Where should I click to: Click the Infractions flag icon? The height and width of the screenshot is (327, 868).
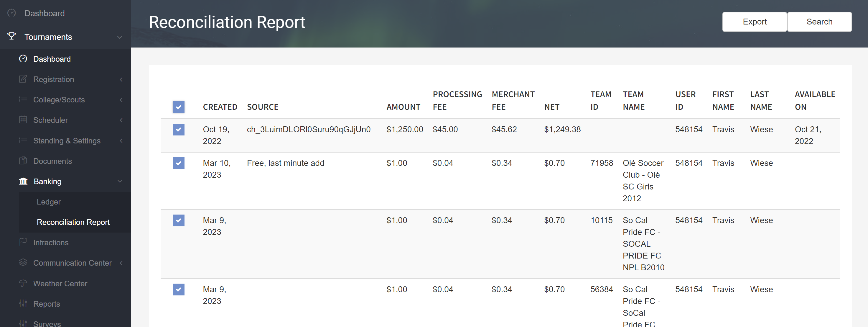pos(23,242)
